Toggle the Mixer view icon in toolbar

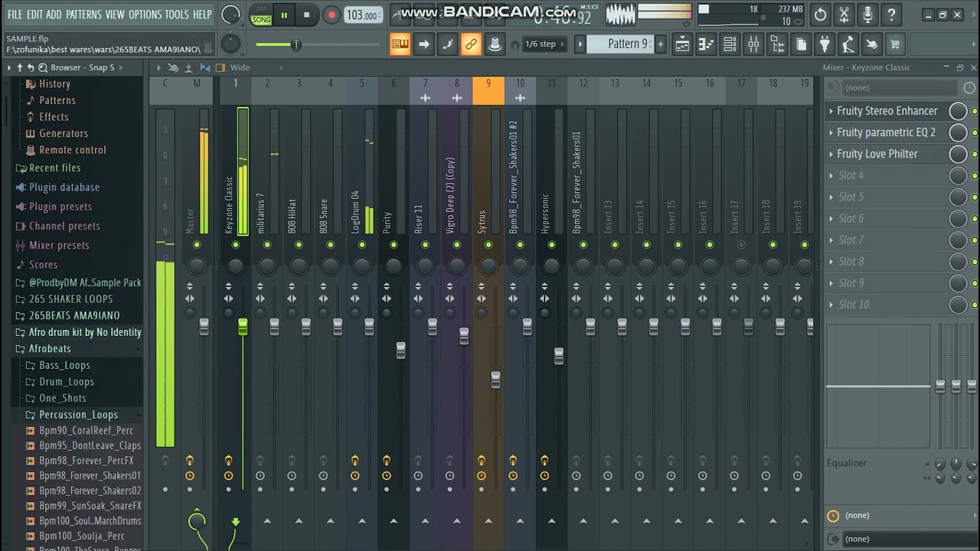[753, 44]
